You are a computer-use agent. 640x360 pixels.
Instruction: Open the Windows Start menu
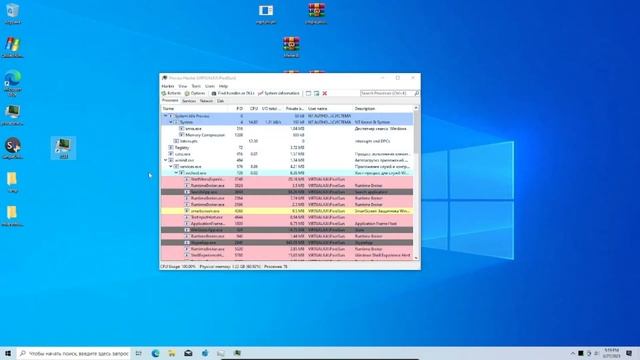point(8,353)
